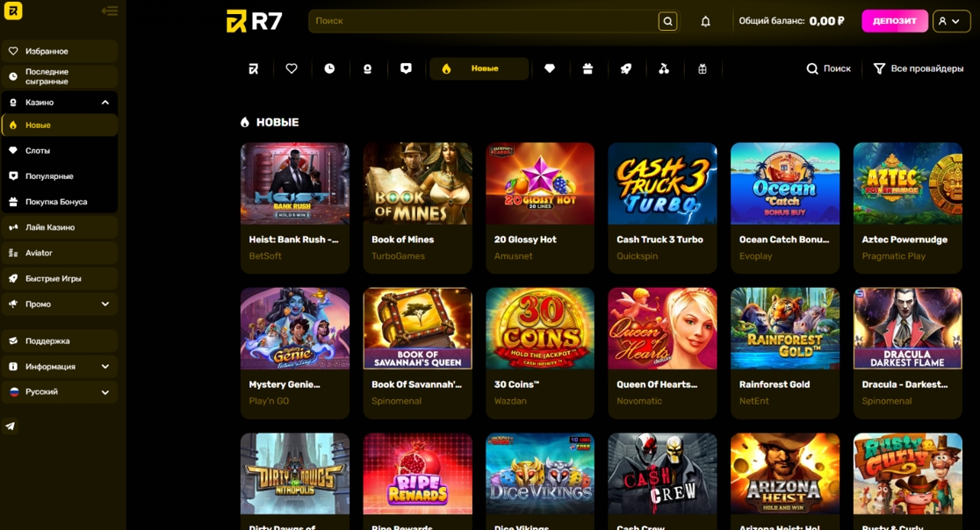This screenshot has width=980, height=530.
Task: Select the Новые tab with the flame icon
Action: (x=479, y=68)
